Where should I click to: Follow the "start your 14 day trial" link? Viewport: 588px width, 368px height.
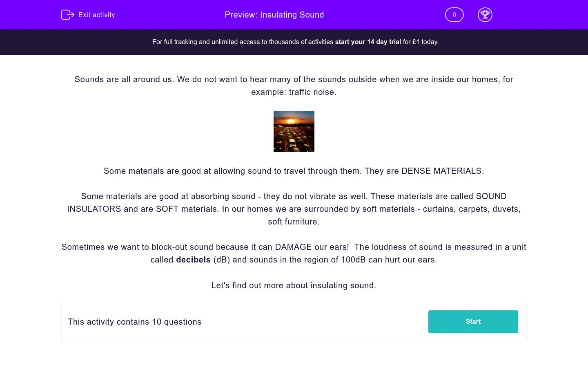[368, 42]
